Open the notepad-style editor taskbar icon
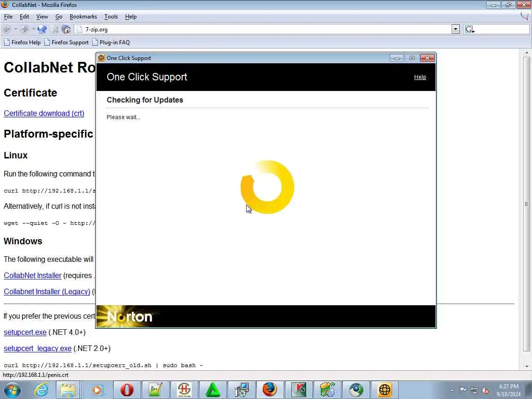Viewport: 532px width, 399px height. click(155, 390)
